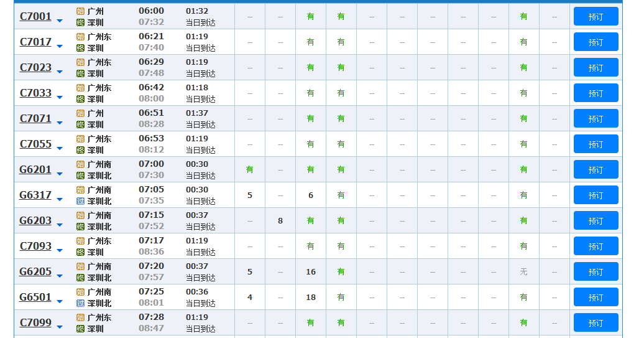Book train C7023 with 预订 button
Image resolution: width=644 pixels, height=338 pixels.
click(596, 67)
